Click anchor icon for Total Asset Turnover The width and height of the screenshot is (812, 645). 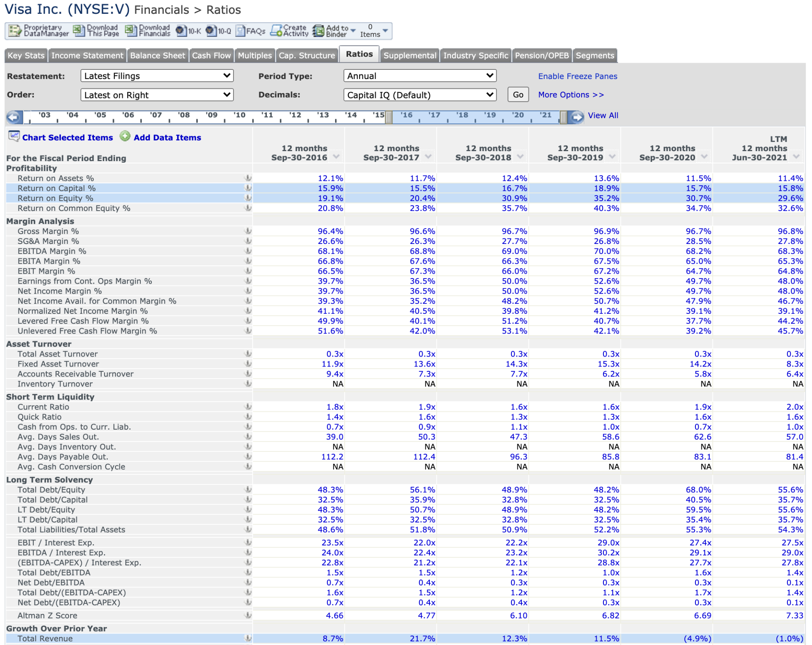pyautogui.click(x=248, y=354)
